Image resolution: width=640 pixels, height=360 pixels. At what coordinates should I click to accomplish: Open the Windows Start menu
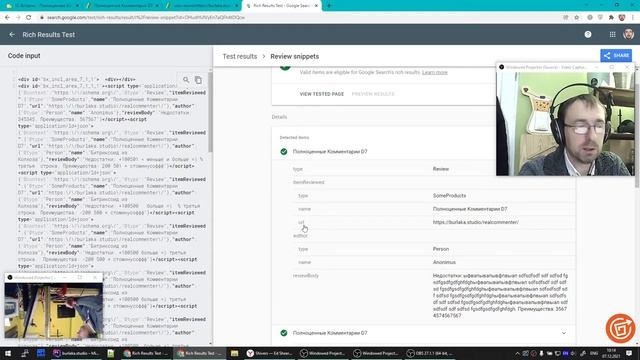(8, 353)
